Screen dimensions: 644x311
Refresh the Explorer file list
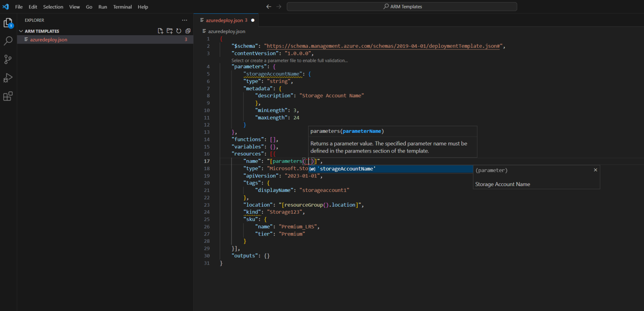(x=179, y=31)
